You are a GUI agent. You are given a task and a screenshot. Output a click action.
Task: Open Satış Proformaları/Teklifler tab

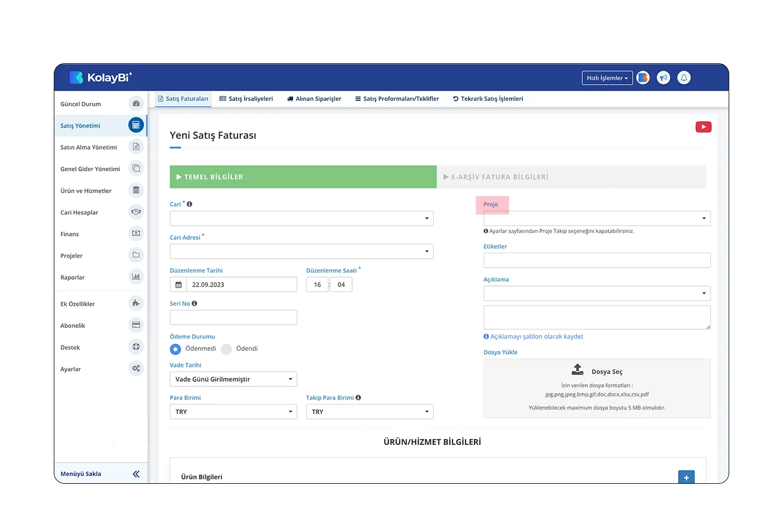tap(397, 99)
